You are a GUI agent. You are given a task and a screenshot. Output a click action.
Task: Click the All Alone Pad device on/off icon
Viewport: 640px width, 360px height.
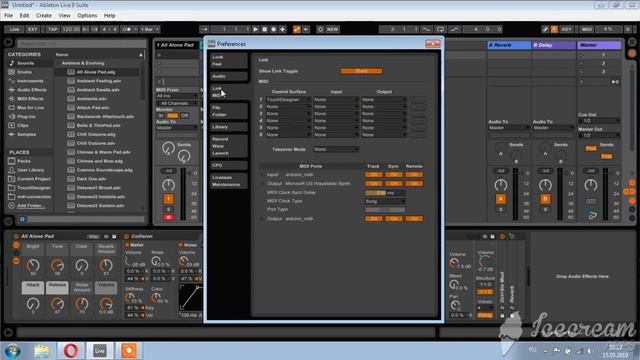click(x=16, y=236)
